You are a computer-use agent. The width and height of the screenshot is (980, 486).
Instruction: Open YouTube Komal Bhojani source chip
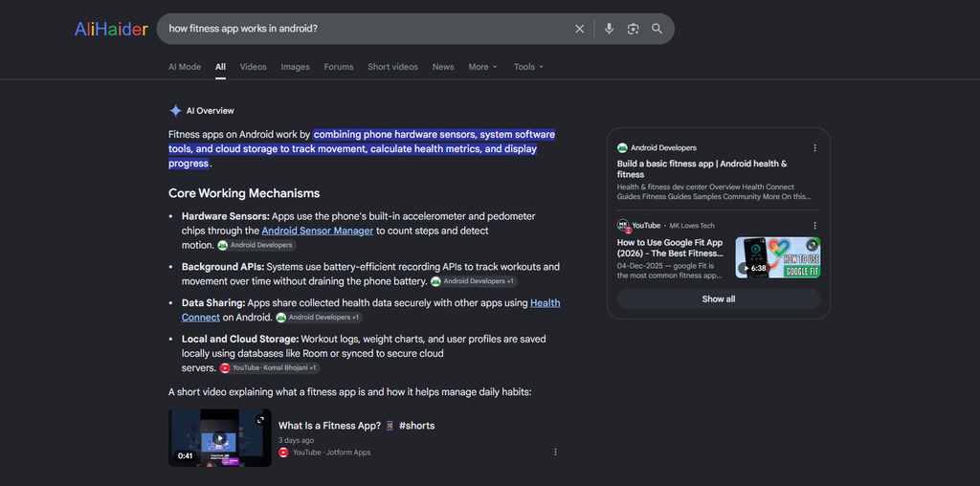pos(270,368)
